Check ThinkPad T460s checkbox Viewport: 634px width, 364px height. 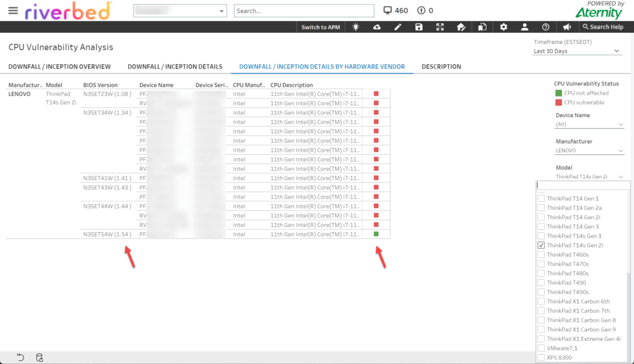541,254
